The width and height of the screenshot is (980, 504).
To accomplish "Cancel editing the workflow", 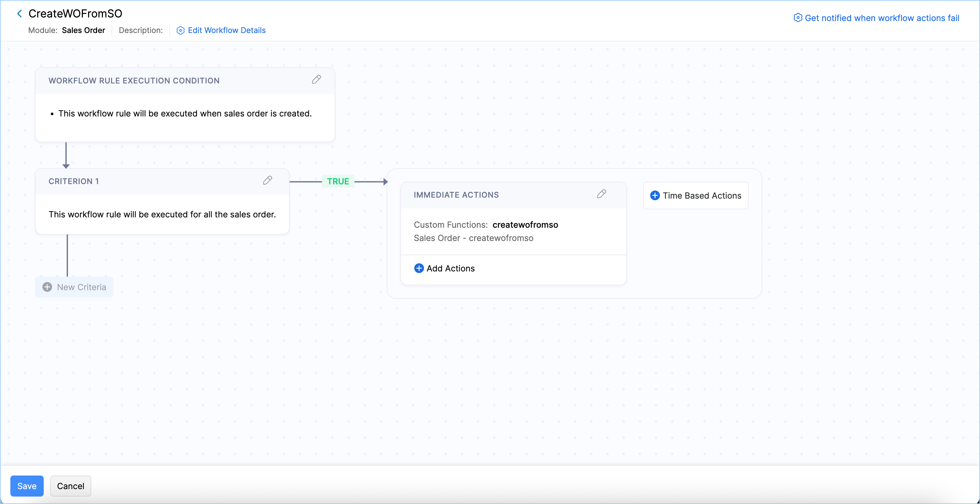I will tap(70, 486).
